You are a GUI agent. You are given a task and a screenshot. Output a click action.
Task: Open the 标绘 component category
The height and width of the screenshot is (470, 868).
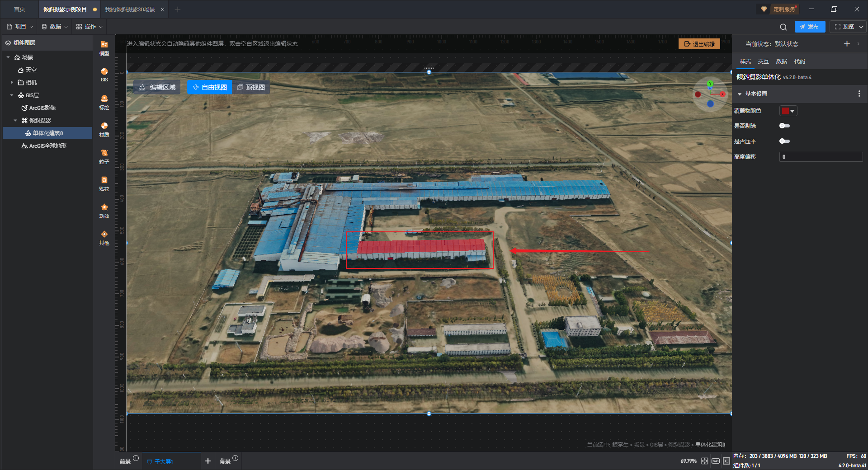coord(104,102)
